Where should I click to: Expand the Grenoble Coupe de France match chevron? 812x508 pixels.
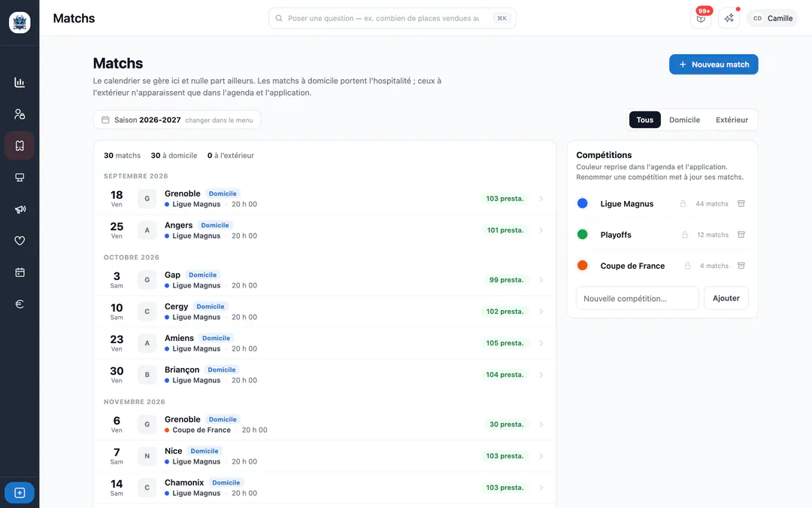[541, 424]
